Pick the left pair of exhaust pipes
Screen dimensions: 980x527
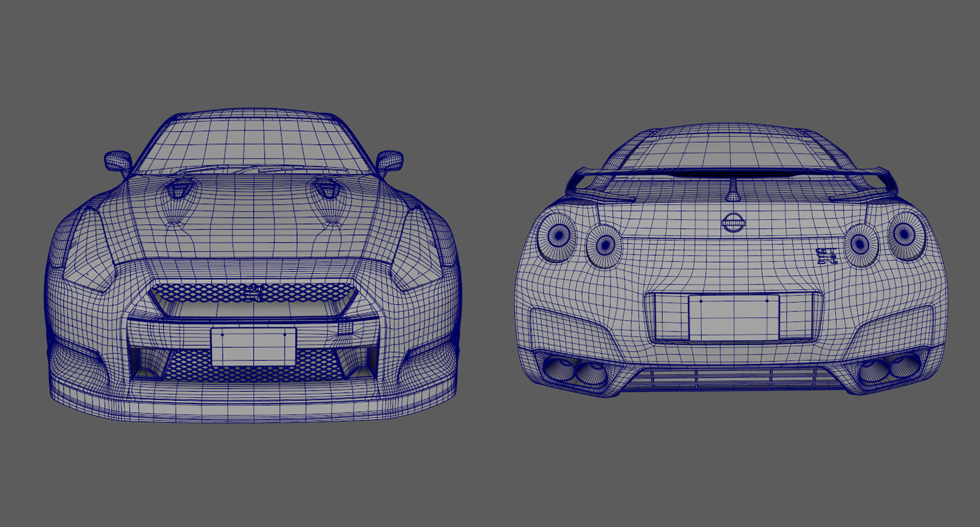pyautogui.click(x=575, y=371)
